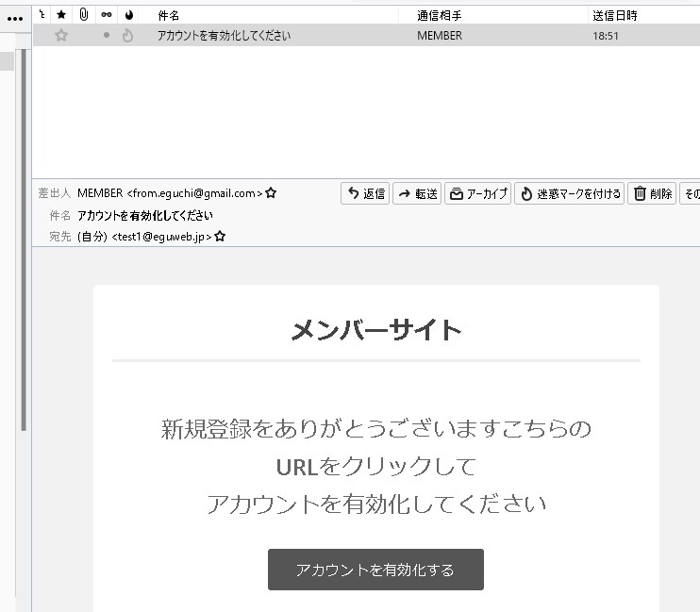Click star next to sender from.eguchi@gmail.com

coord(271,193)
